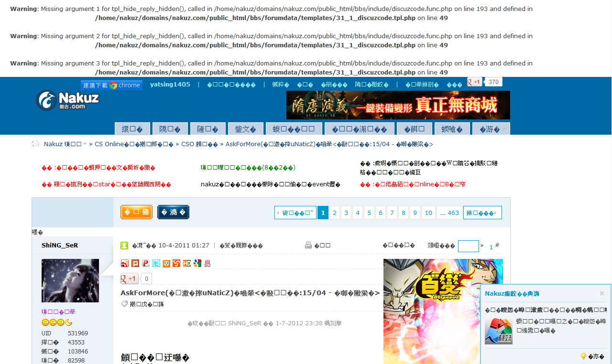Click the lightbulb icon in the popup
This screenshot has height=364, width=612.
(583, 356)
